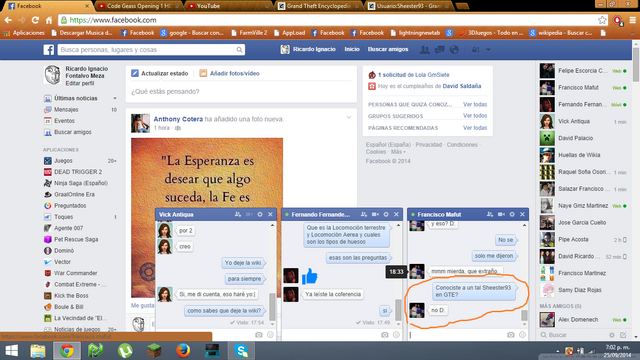Add friends to Francisco Mafut chat
This screenshot has width=640, height=360.
(x=490, y=214)
